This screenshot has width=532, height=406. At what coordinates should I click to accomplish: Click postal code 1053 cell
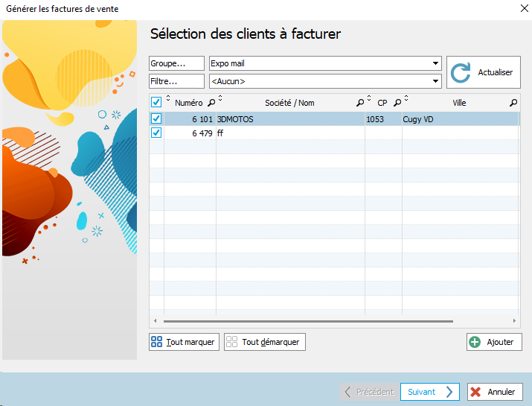tap(383, 119)
